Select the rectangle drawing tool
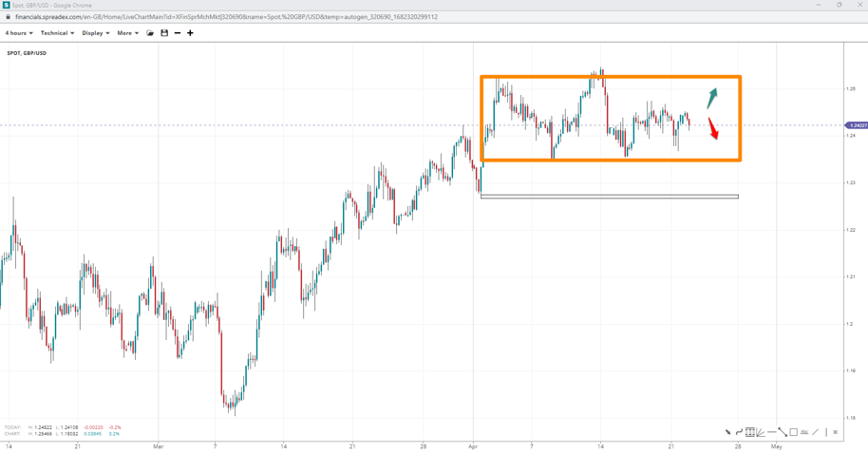 [x=794, y=432]
